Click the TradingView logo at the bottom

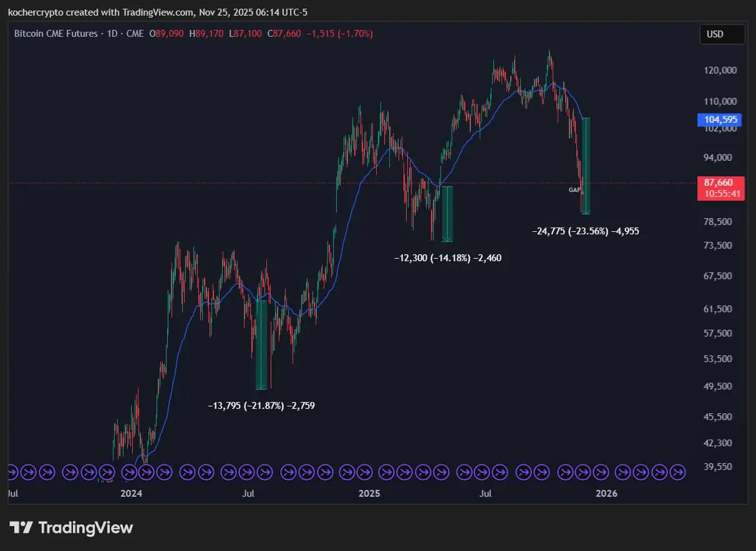(71, 528)
